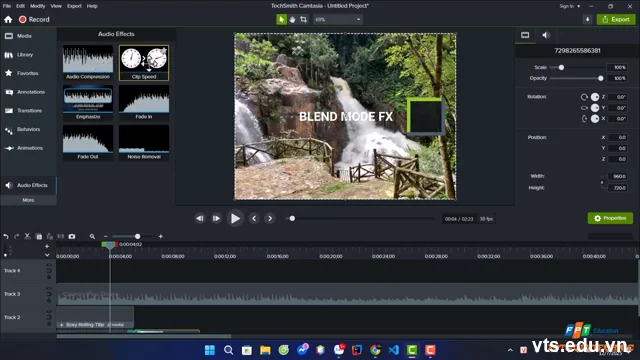Play the video with Play button
Image resolution: width=640 pixels, height=360 pixels.
point(235,218)
